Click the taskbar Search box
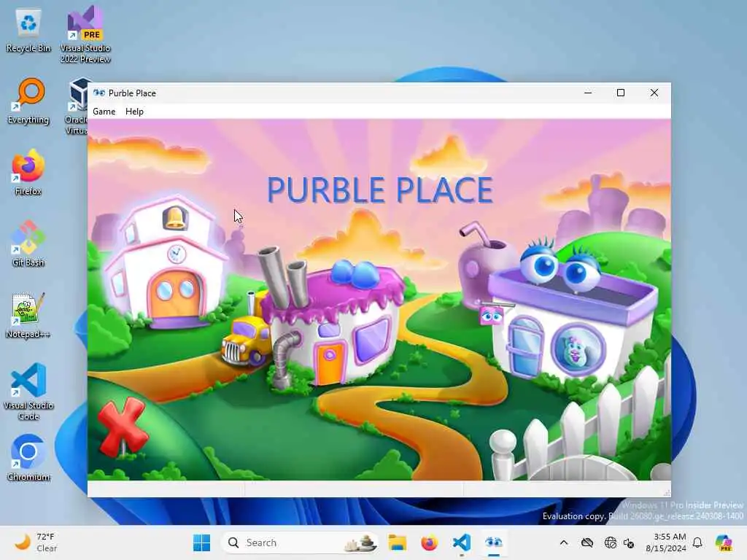 [x=300, y=542]
